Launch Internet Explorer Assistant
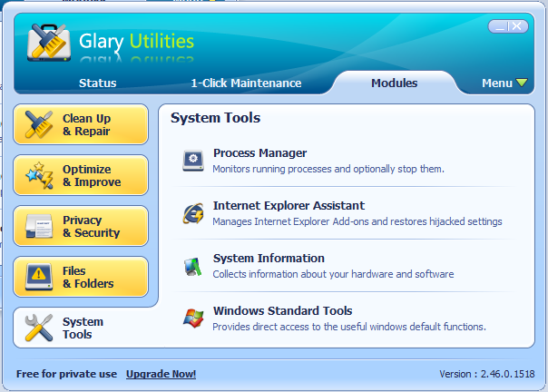 (289, 206)
